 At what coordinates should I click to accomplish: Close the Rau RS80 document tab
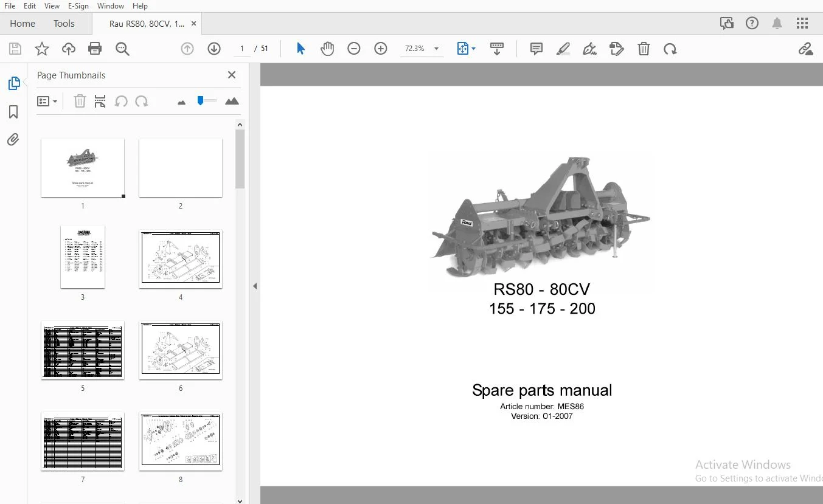[x=194, y=24]
